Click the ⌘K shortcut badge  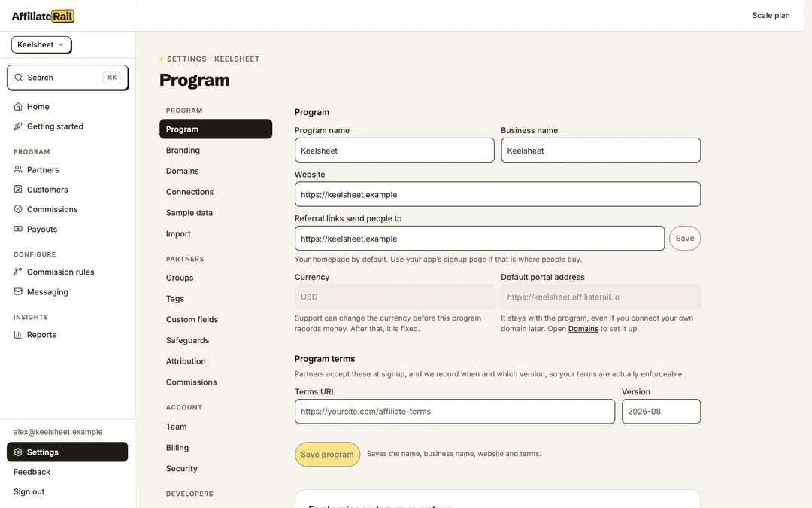pos(111,78)
